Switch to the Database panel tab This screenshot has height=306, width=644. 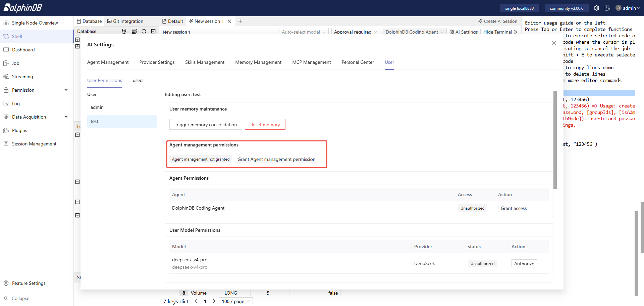coord(89,21)
